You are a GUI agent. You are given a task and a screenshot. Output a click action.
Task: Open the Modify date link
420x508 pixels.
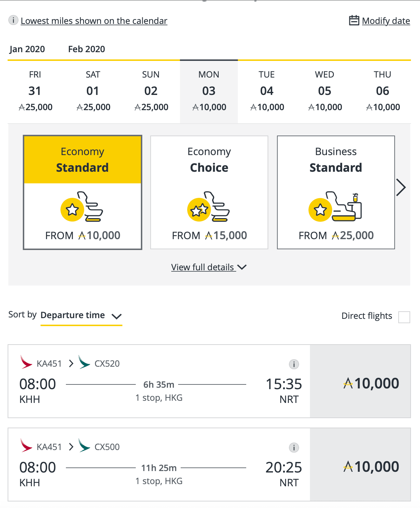386,21
